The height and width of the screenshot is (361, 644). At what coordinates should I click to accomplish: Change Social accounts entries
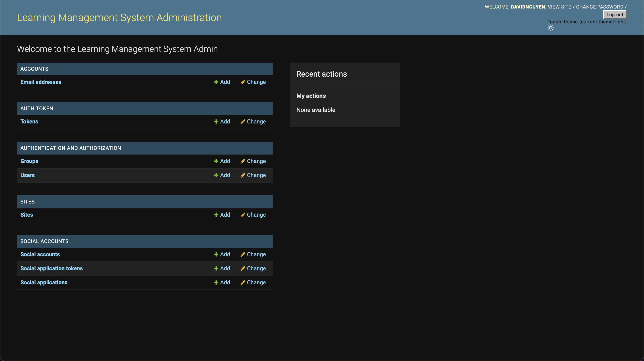point(253,254)
